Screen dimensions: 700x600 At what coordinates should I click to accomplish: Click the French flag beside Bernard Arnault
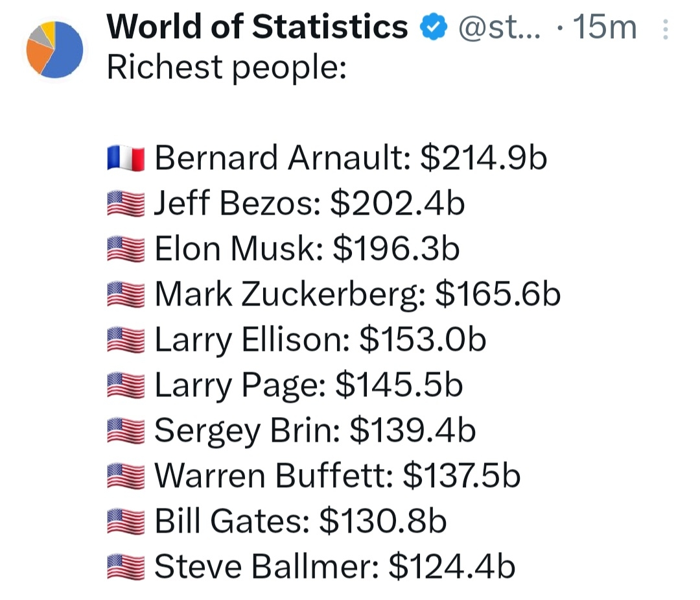[126, 159]
